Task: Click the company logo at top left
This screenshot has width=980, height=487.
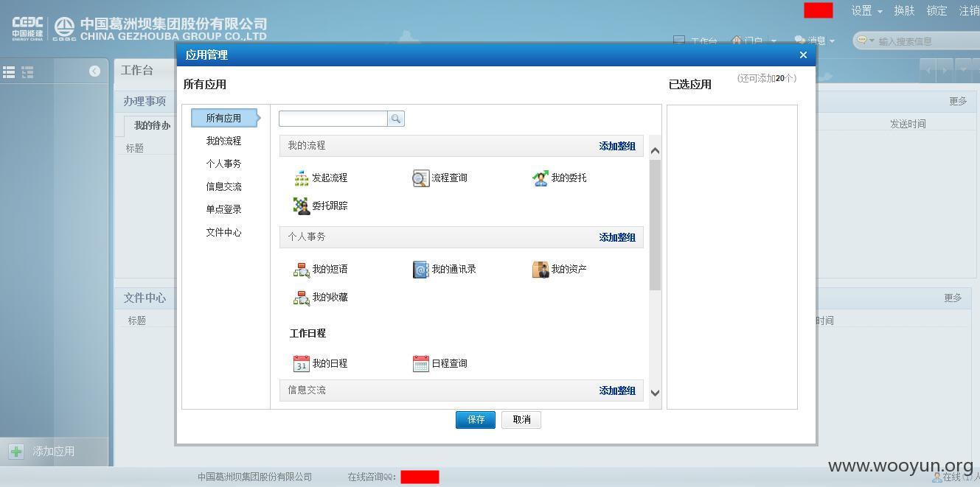Action: click(x=139, y=28)
